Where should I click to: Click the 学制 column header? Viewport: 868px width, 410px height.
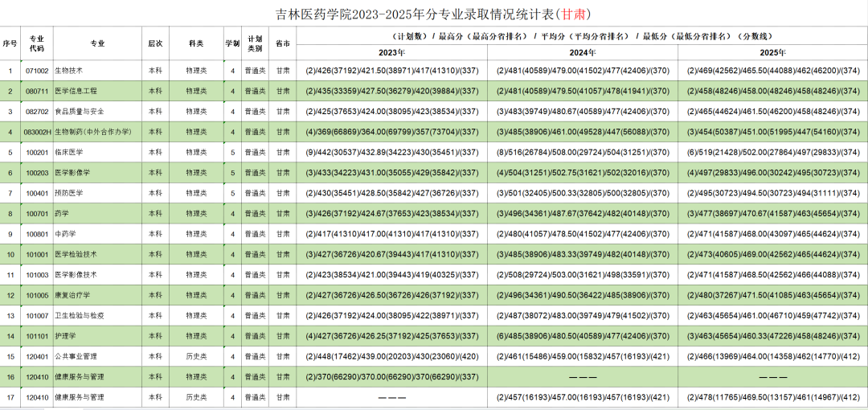pyautogui.click(x=232, y=43)
